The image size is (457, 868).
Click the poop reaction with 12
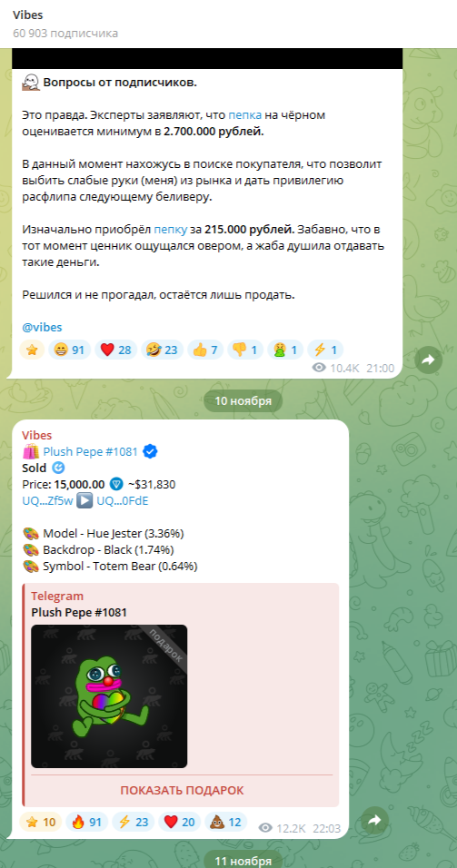pyautogui.click(x=226, y=822)
